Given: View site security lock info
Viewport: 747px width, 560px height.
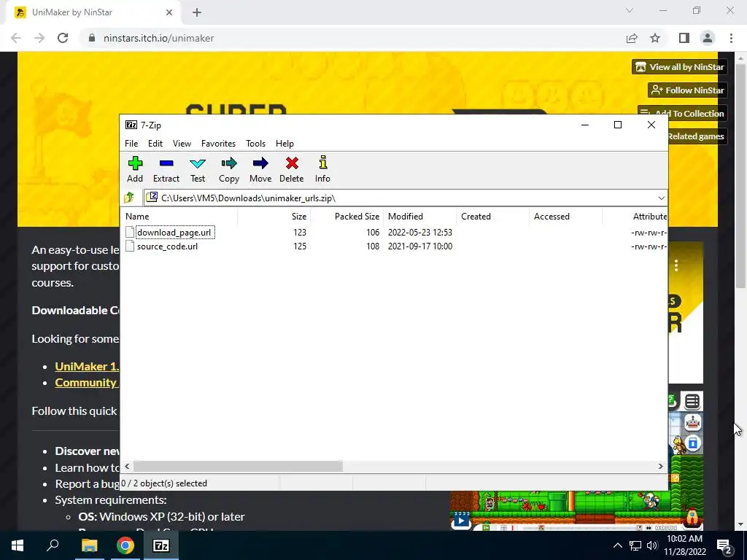Looking at the screenshot, I should click(93, 38).
